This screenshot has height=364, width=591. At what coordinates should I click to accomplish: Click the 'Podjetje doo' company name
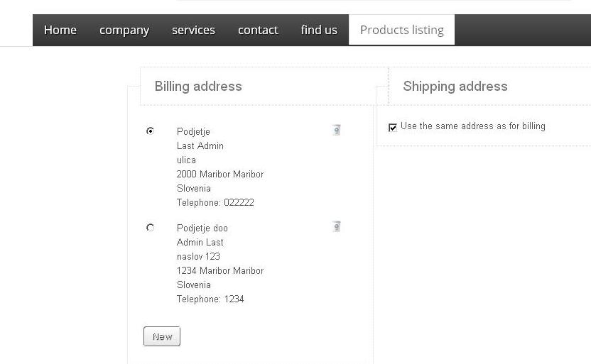pyautogui.click(x=202, y=228)
